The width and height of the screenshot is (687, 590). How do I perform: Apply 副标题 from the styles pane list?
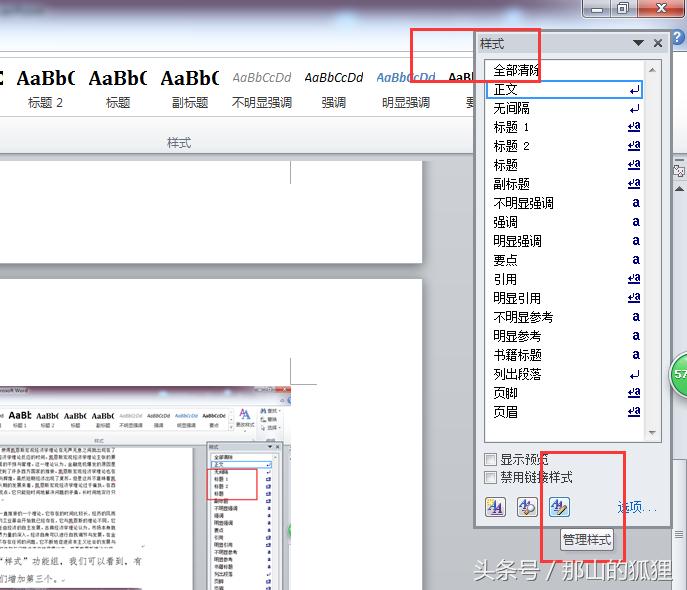pyautogui.click(x=564, y=184)
